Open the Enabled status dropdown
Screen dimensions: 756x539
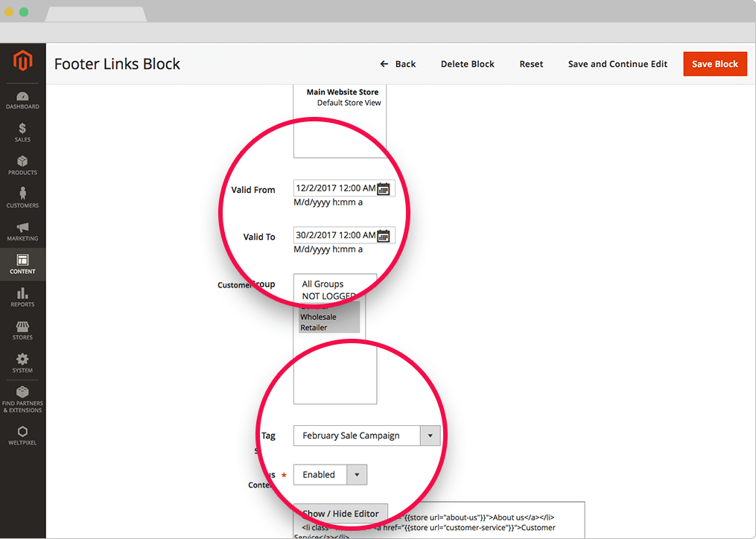[x=330, y=474]
